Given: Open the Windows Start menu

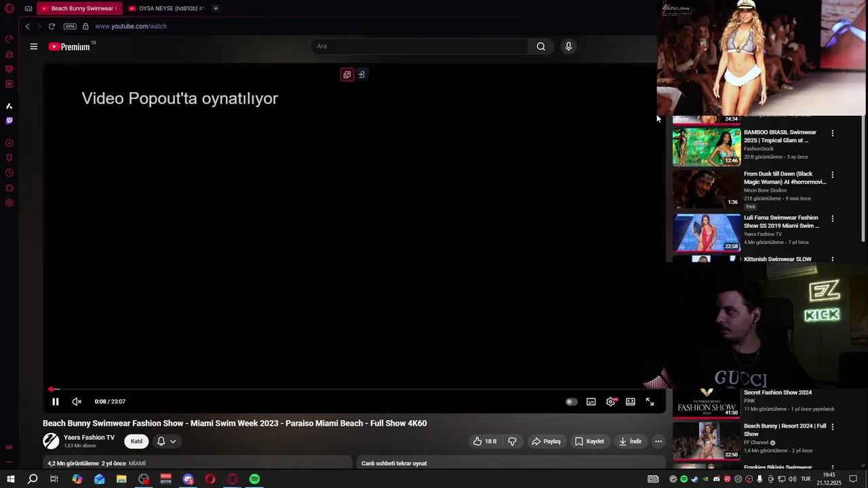Looking at the screenshot, I should pyautogui.click(x=10, y=479).
